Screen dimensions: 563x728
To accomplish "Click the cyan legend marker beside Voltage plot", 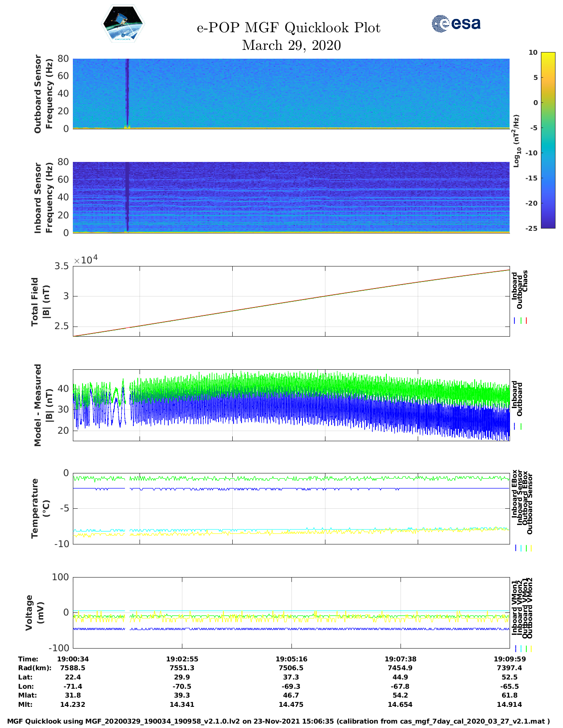I will point(521,649).
